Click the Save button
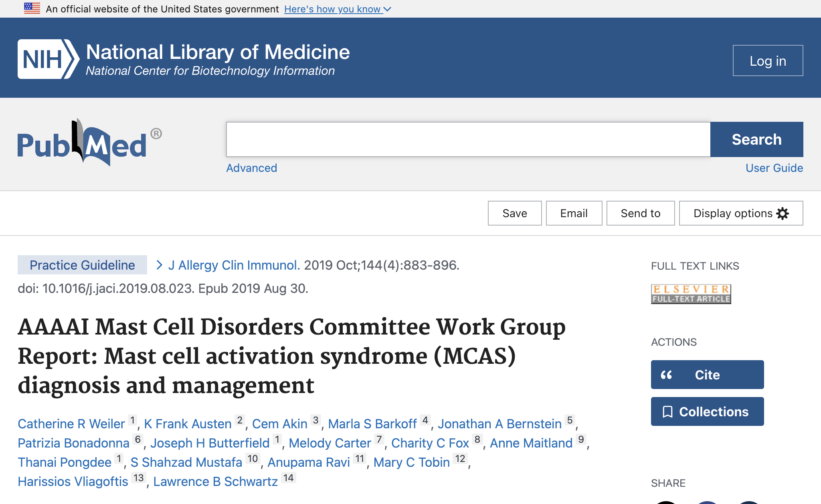Image resolution: width=821 pixels, height=504 pixels. pyautogui.click(x=514, y=214)
